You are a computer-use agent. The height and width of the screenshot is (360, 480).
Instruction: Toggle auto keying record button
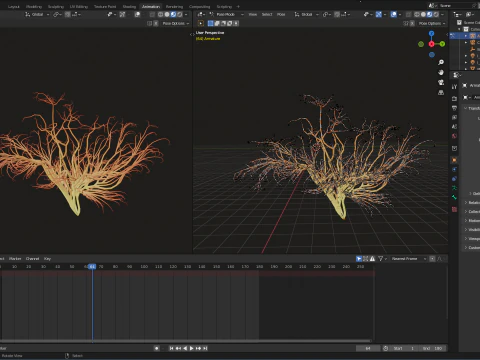click(156, 348)
